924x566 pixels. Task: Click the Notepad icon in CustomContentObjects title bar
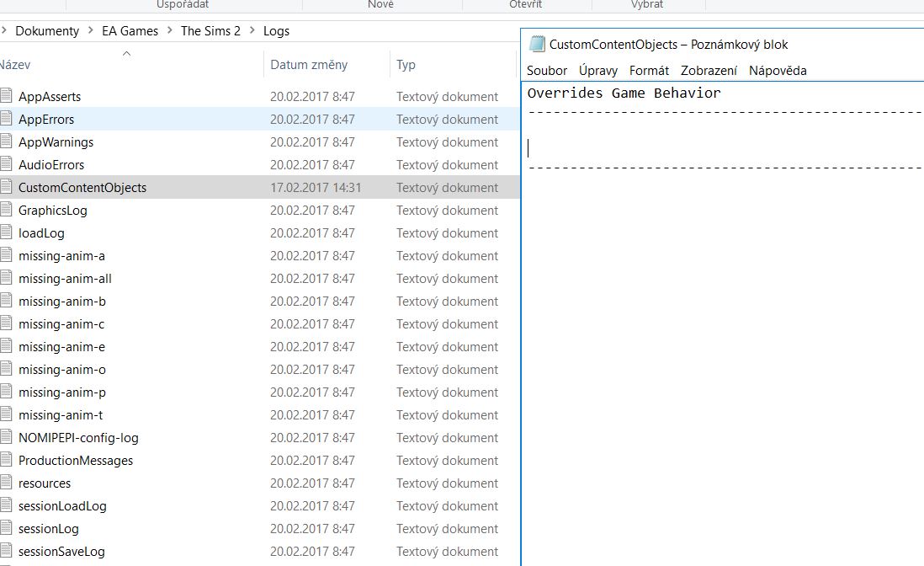click(x=537, y=45)
